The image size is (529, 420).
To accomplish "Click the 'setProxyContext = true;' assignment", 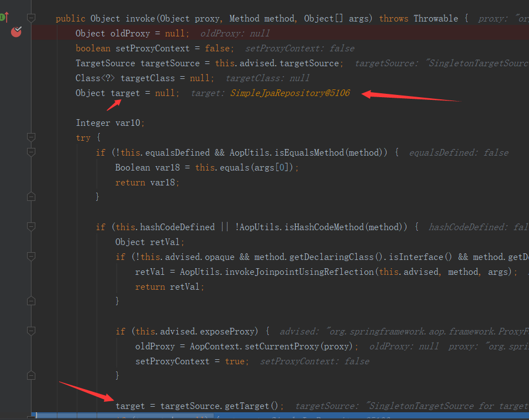I will pyautogui.click(x=192, y=361).
